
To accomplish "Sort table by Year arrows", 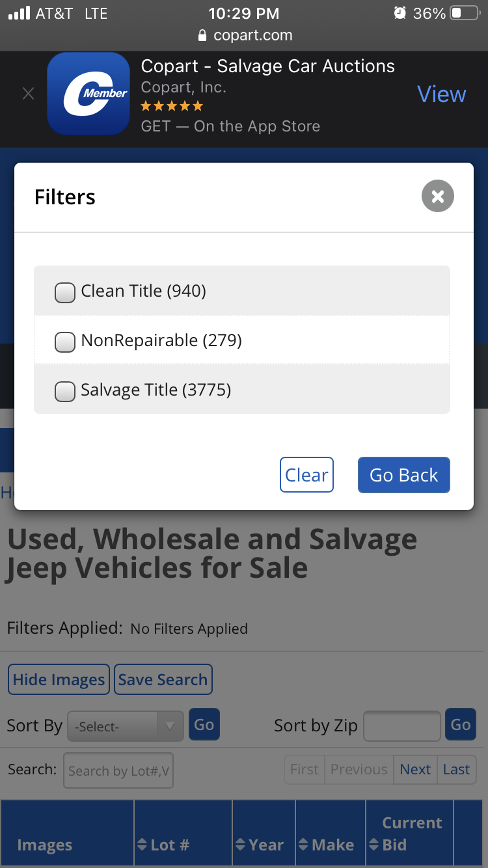I will coord(241,845).
